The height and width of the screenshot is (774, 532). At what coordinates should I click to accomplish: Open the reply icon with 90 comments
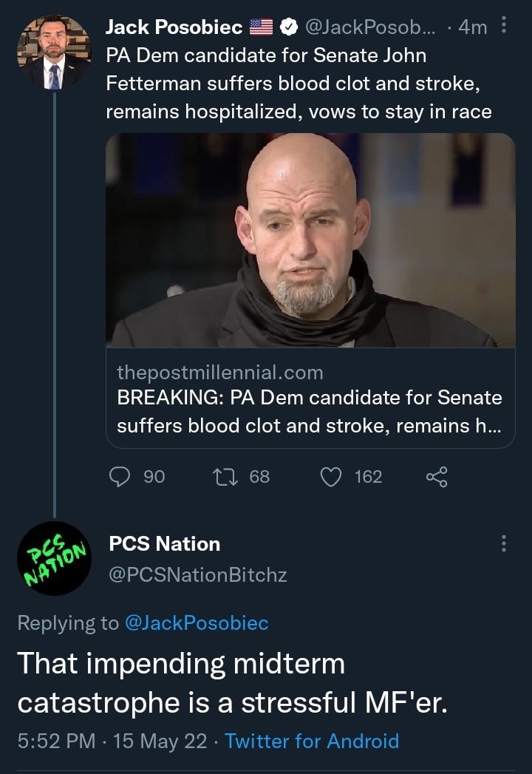point(120,477)
